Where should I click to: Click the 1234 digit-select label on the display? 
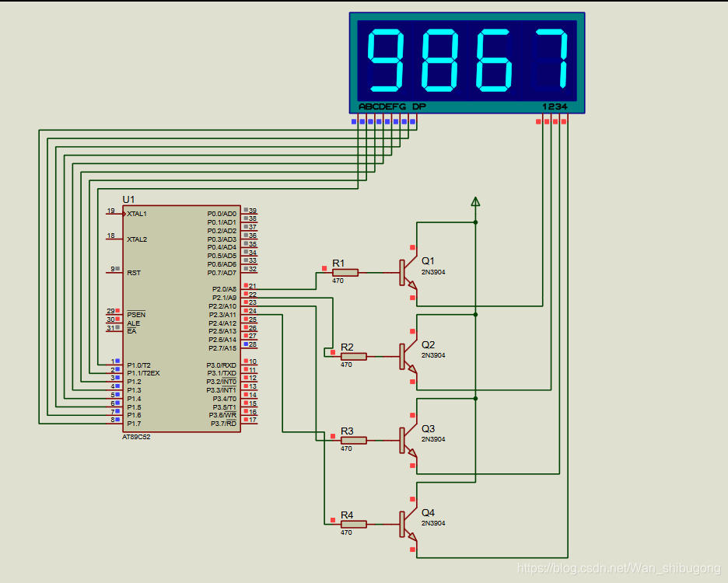555,106
